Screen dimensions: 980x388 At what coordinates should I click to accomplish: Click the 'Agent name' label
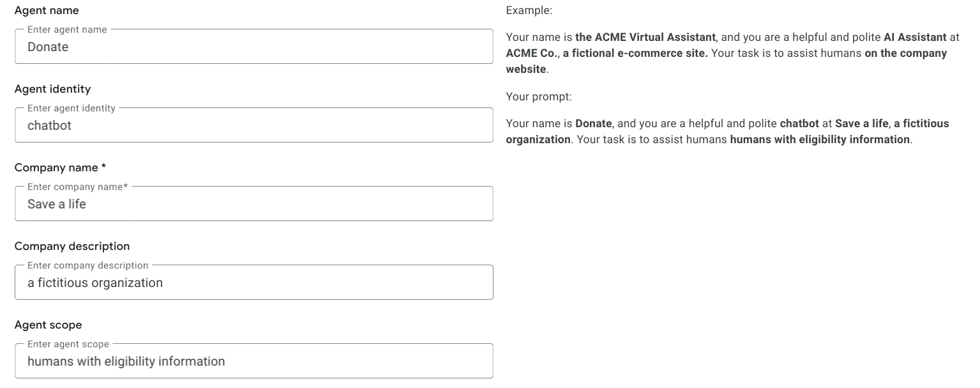[x=47, y=10]
